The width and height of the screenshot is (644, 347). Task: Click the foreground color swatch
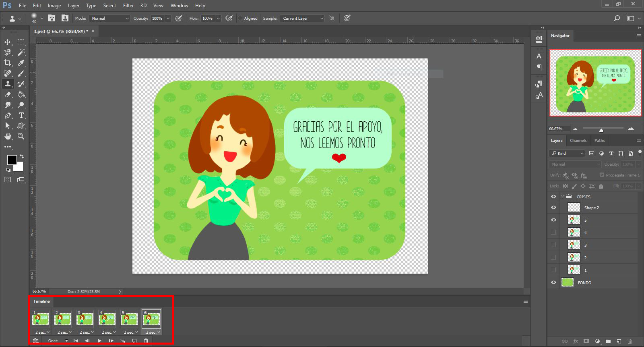point(12,160)
